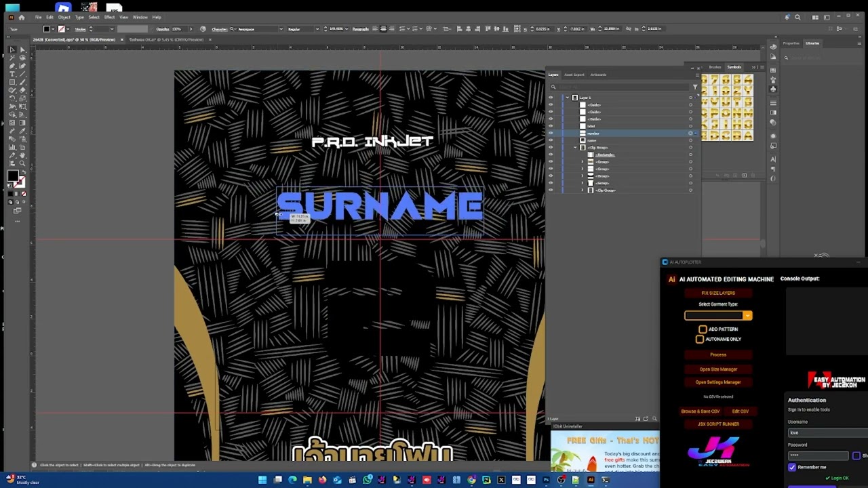The width and height of the screenshot is (868, 488).
Task: Switch to the Brushes tab
Action: pos(715,67)
